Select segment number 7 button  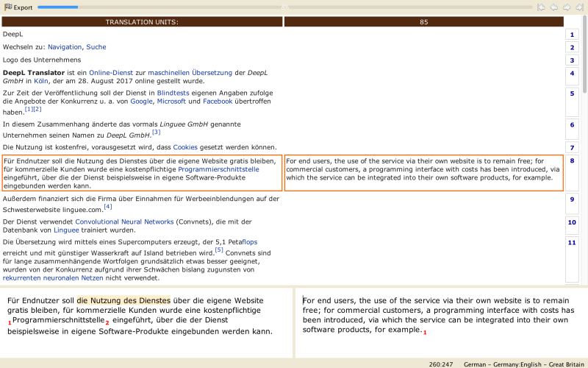(572, 148)
